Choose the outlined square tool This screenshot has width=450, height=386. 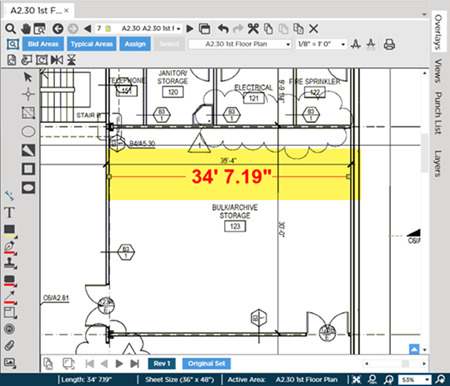(28, 169)
